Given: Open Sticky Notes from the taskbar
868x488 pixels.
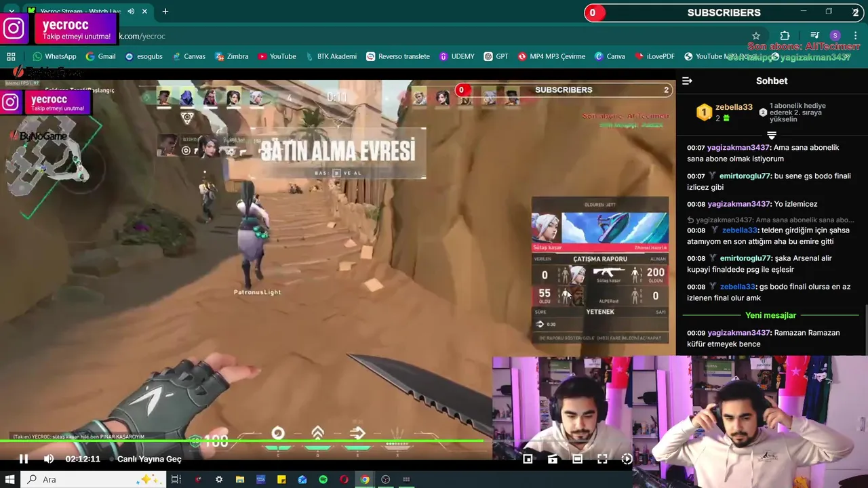Looking at the screenshot, I should (x=281, y=479).
